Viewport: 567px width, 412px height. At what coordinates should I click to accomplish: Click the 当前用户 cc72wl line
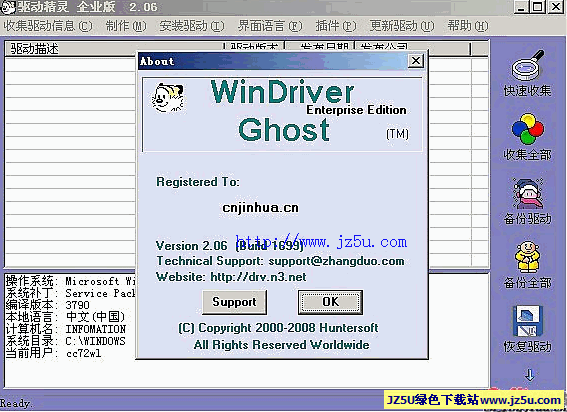53,353
